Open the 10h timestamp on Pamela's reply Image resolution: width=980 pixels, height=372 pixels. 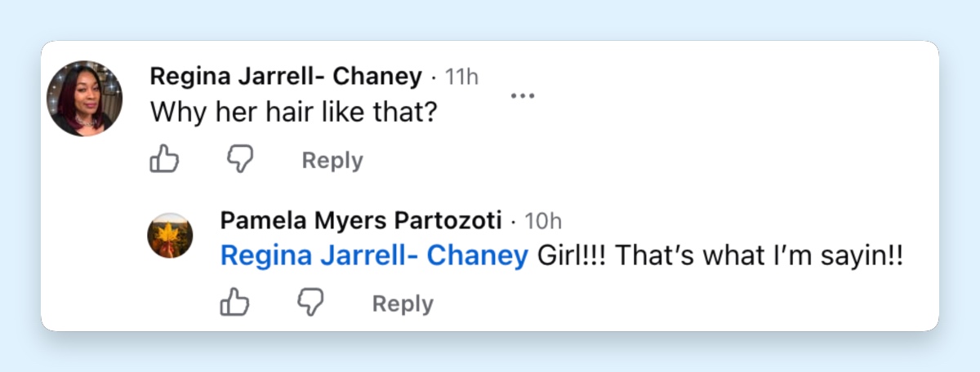tap(543, 221)
